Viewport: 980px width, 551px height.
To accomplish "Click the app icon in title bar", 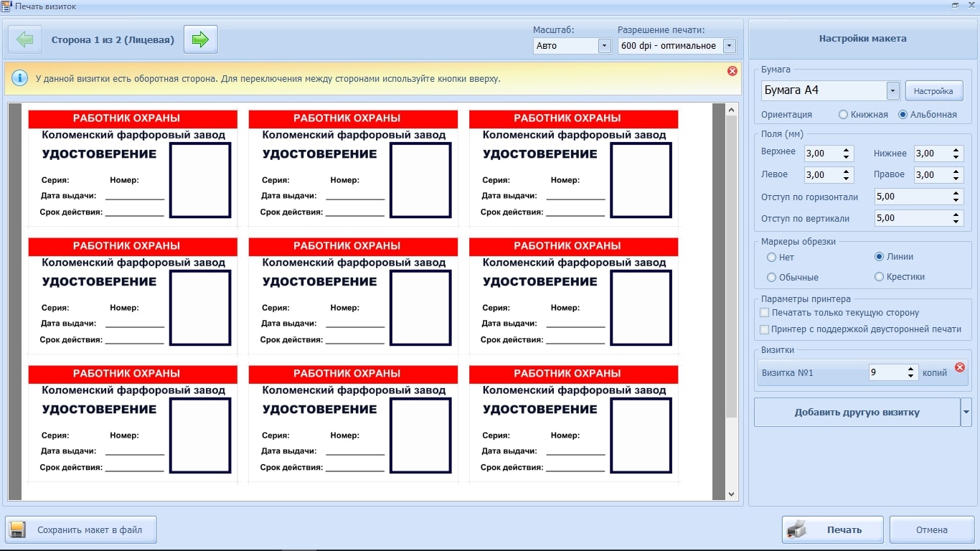I will click(6, 6).
